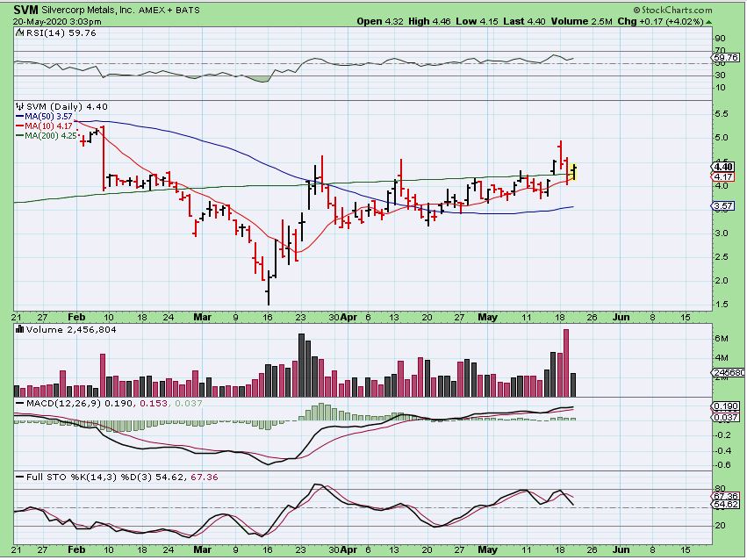The image size is (747, 560).
Task: Click the 6M label on volume axis
Action: click(722, 339)
